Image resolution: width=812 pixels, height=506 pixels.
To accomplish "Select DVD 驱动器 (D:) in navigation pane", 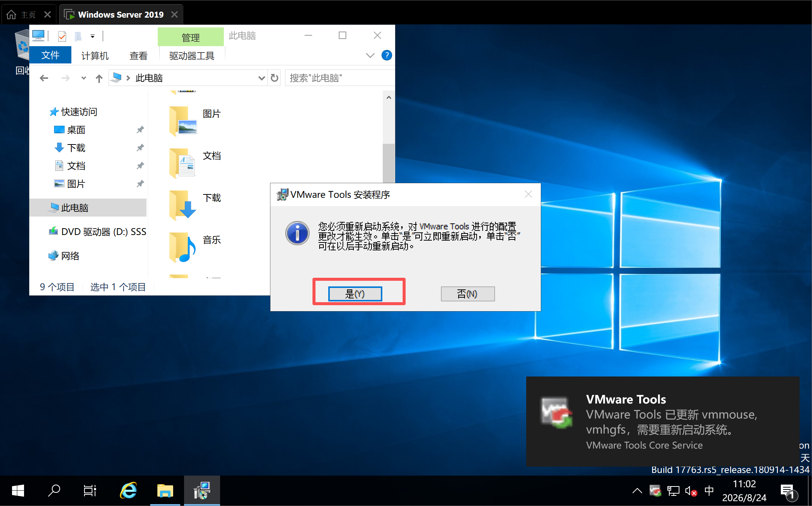I will 98,232.
